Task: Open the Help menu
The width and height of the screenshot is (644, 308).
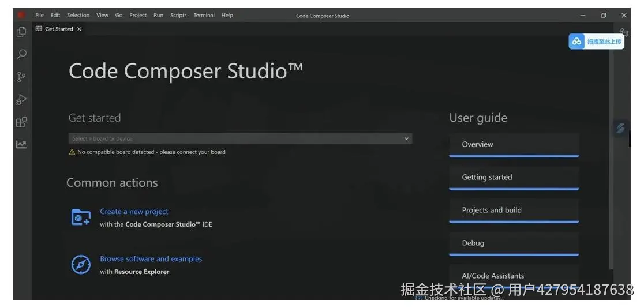Action: (227, 15)
